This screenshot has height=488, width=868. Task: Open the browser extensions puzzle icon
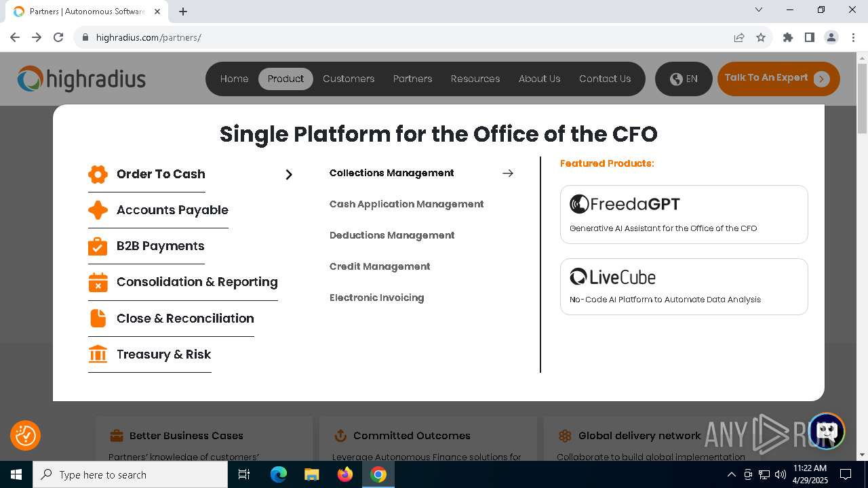coord(788,37)
